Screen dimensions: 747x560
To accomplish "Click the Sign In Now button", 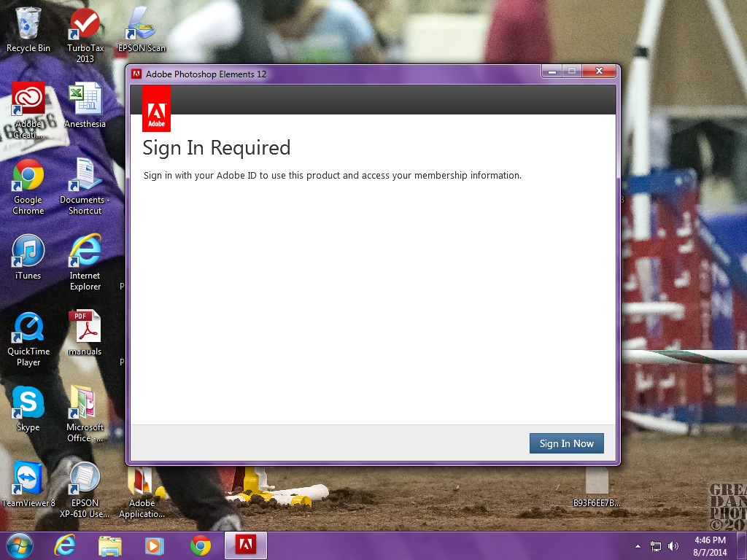I will coord(566,443).
